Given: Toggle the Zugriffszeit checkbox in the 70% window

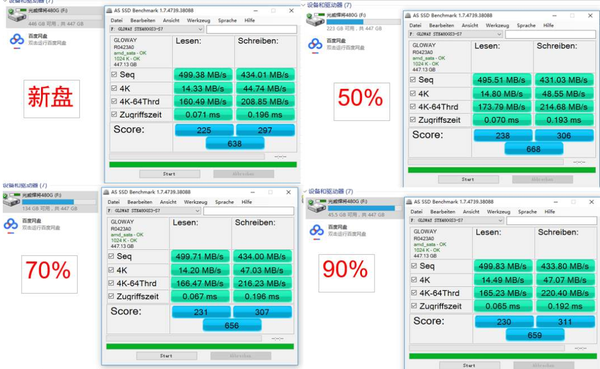Looking at the screenshot, I should click(111, 296).
